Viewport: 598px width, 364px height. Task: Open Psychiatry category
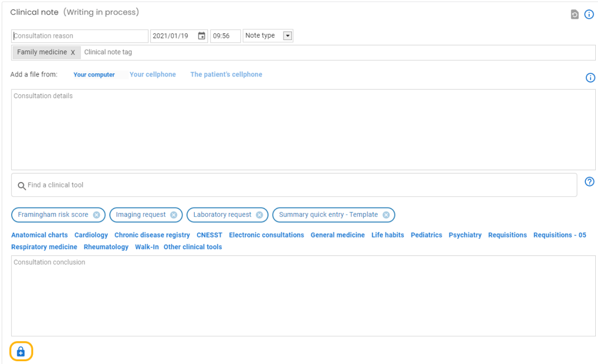(465, 235)
